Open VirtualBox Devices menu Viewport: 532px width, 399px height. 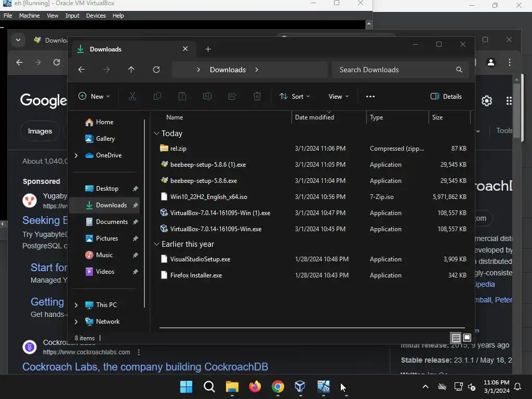96,16
